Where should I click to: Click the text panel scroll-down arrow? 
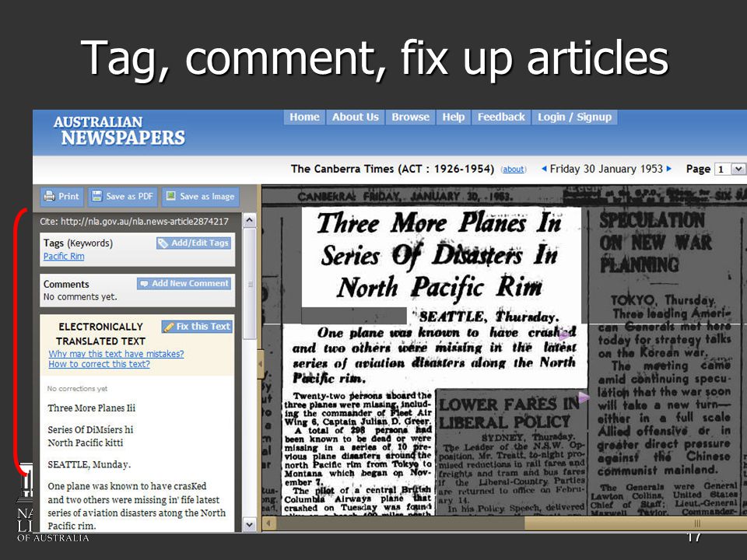point(250,525)
